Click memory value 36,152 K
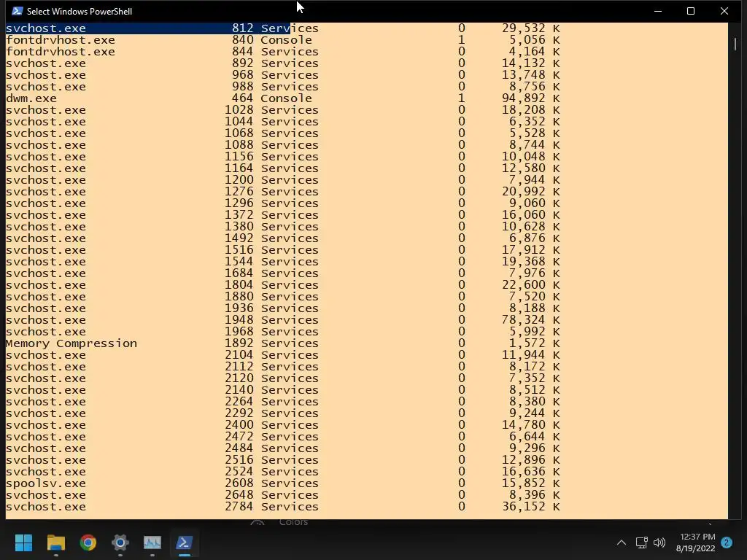The height and width of the screenshot is (560, 747). (531, 507)
